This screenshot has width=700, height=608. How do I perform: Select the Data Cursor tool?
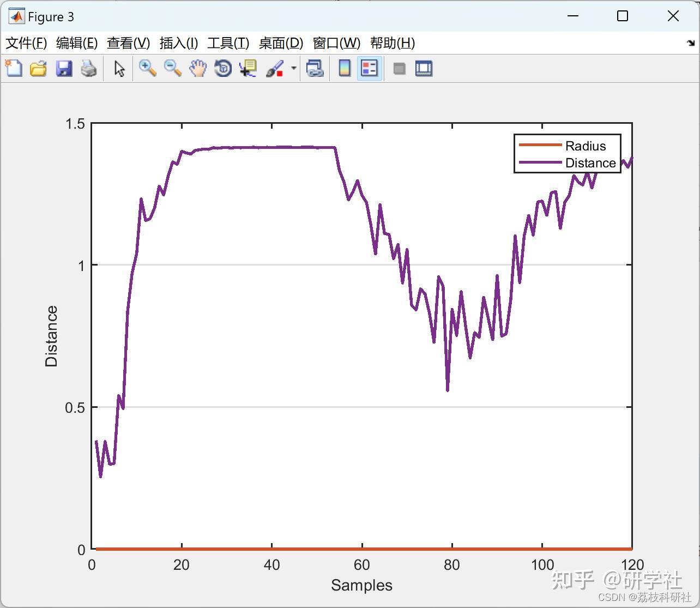click(248, 69)
